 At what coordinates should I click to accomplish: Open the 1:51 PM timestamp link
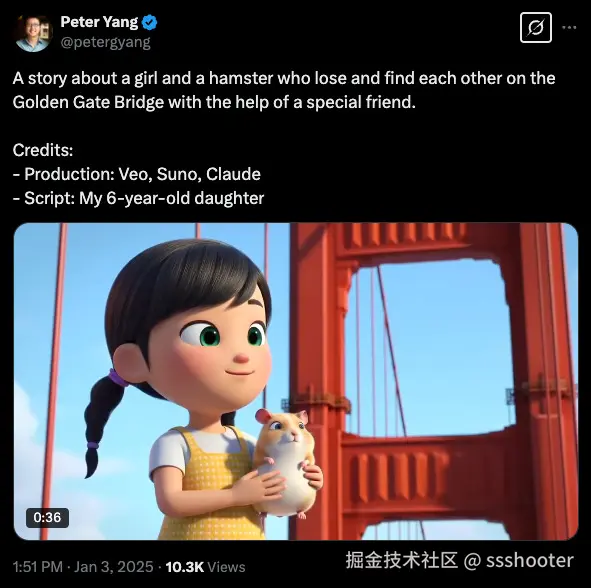(38, 567)
